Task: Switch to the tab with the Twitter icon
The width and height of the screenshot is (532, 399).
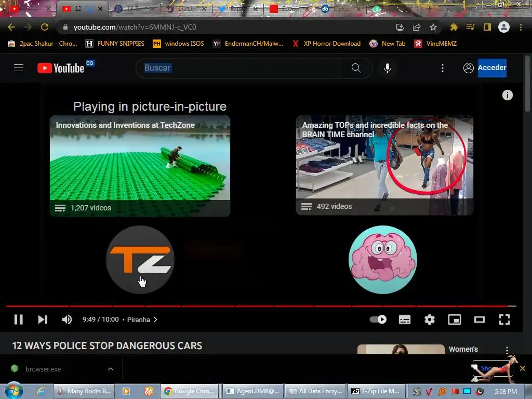Action: (237, 9)
